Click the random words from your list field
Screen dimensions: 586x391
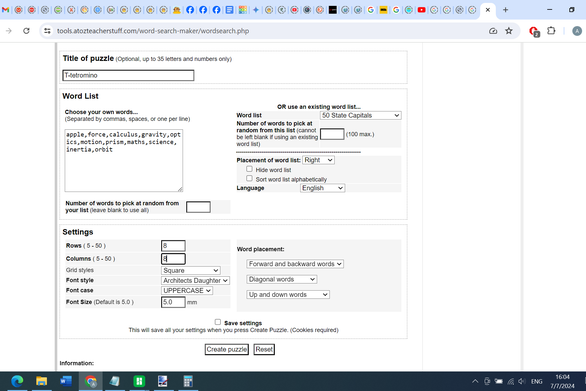pyautogui.click(x=198, y=207)
